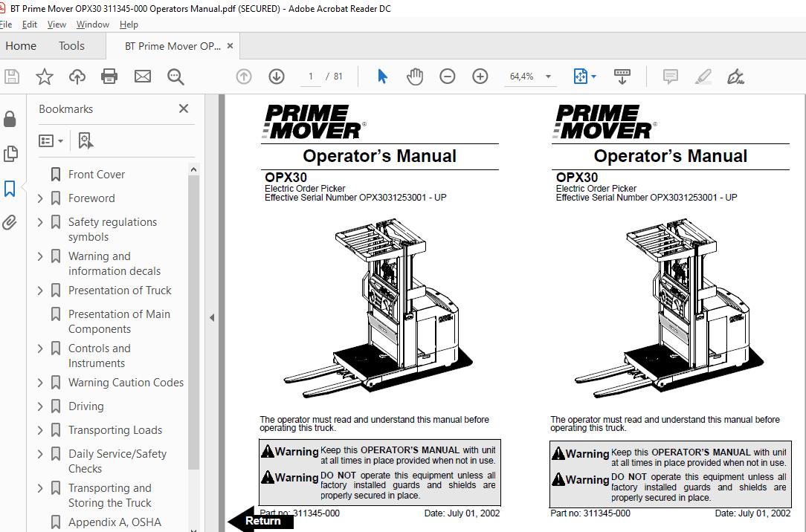Click the find current bookmark icon
806x532 pixels.
coord(85,140)
